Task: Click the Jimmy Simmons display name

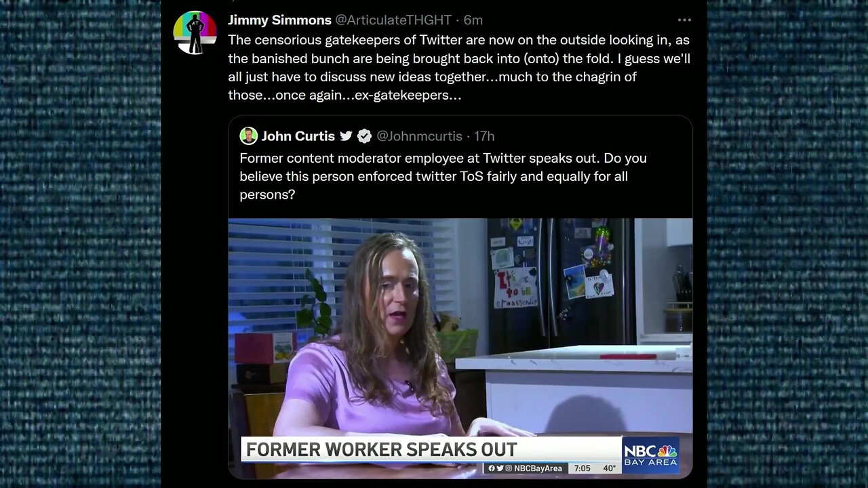Action: coord(279,20)
